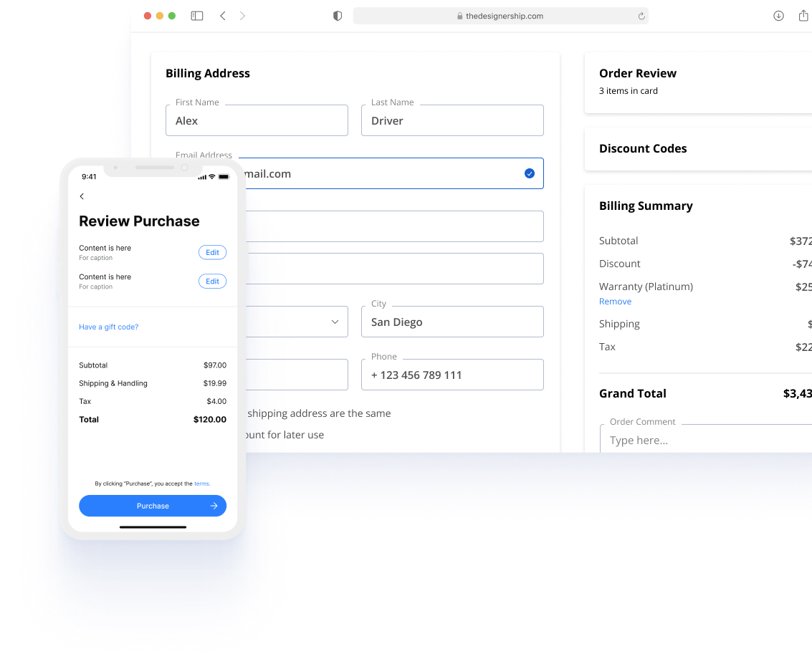Go back using browser back arrow
The width and height of the screenshot is (812, 669).
pyautogui.click(x=223, y=16)
